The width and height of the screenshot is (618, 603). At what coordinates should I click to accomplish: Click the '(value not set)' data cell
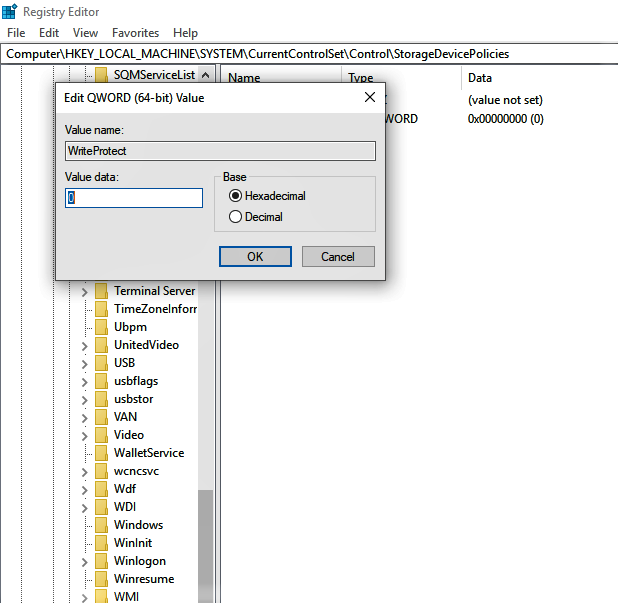pyautogui.click(x=505, y=100)
